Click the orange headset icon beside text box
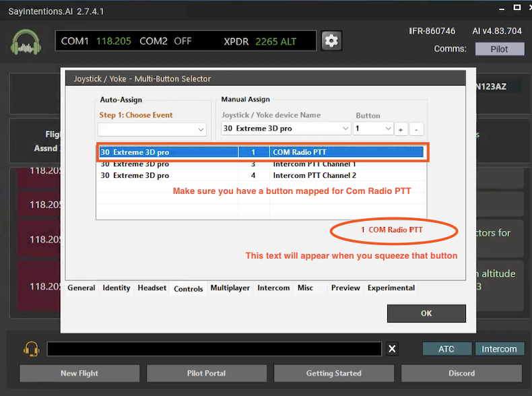 31,348
